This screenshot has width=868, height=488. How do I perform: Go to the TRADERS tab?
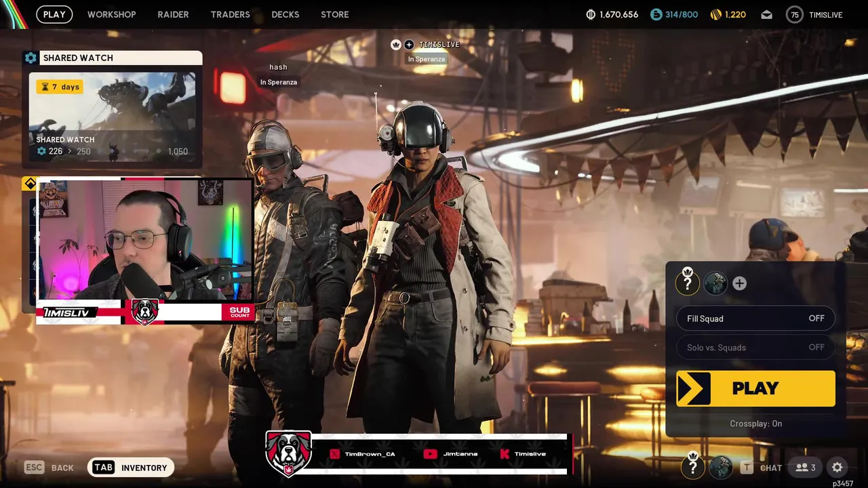(x=230, y=14)
